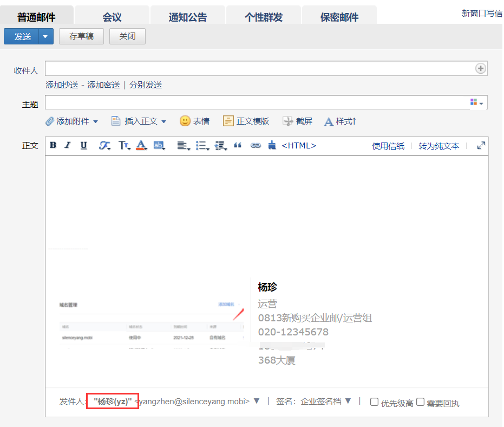Toggle bold text formatting
504x427 pixels.
point(53,145)
